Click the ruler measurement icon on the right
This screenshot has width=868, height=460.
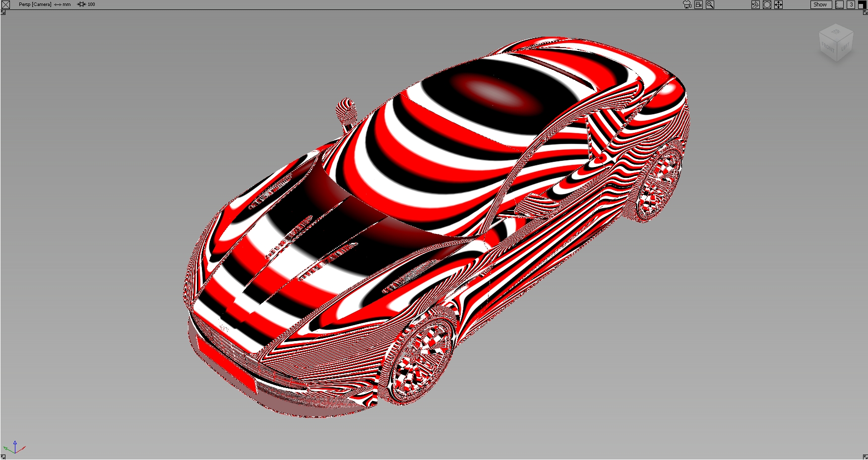(839, 4)
